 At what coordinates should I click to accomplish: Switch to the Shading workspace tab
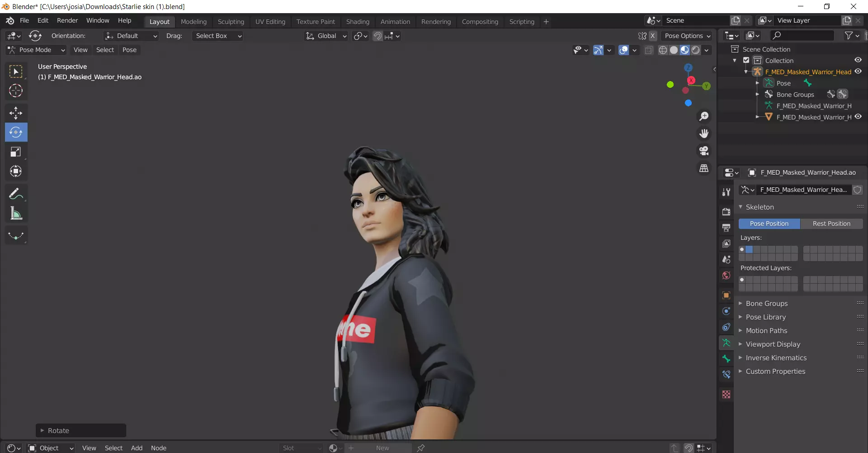tap(358, 22)
